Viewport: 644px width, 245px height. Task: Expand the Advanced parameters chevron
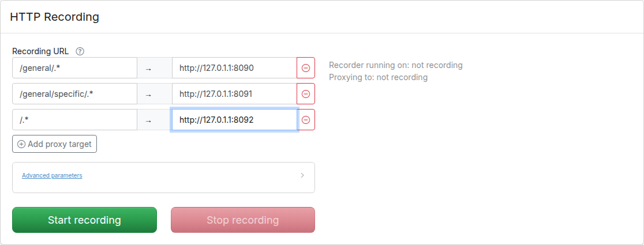[302, 175]
